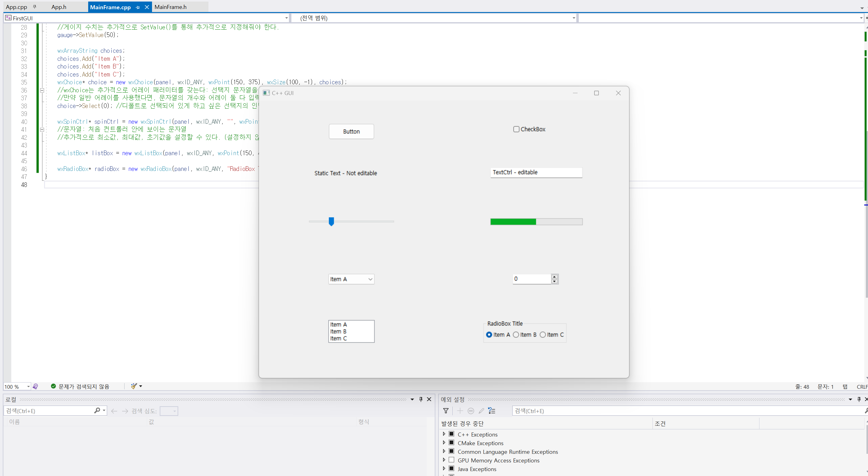Click the add exception plus icon
868x476 pixels.
[460, 411]
